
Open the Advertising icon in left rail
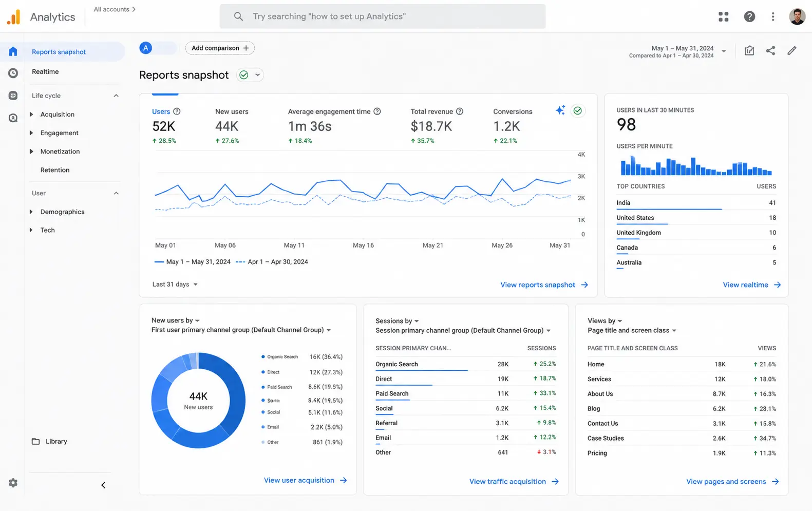tap(13, 118)
